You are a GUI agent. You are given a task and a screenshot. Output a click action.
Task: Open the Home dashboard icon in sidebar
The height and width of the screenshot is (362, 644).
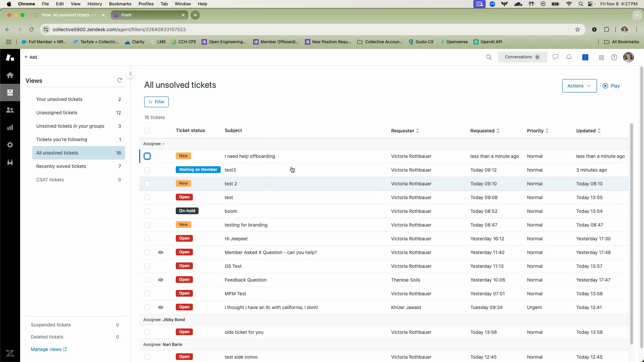coord(10,75)
